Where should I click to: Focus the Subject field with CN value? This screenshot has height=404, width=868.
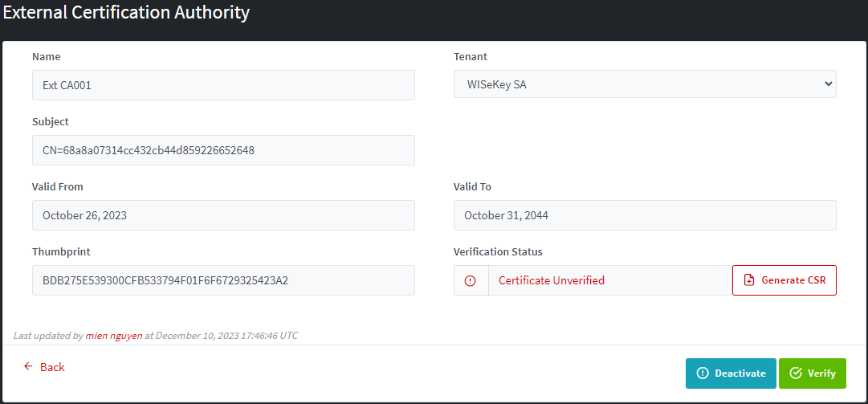(223, 150)
